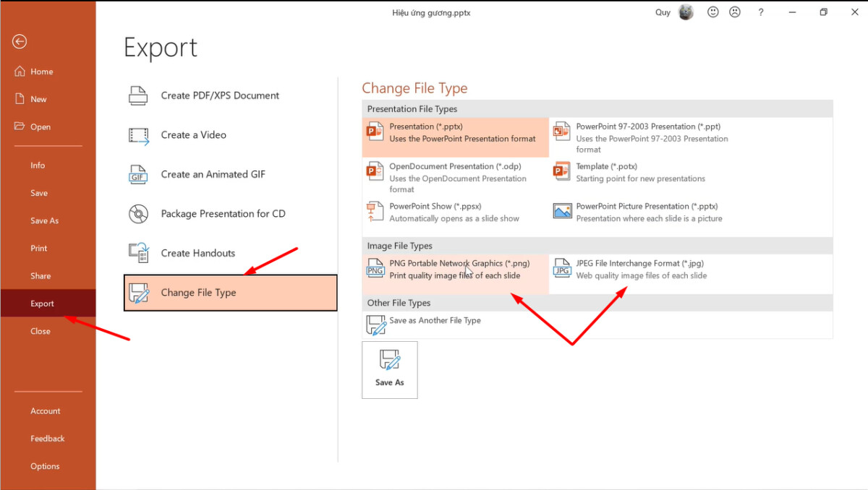
Task: Click the Create PDF/XPS Document label
Action: pyautogui.click(x=220, y=95)
